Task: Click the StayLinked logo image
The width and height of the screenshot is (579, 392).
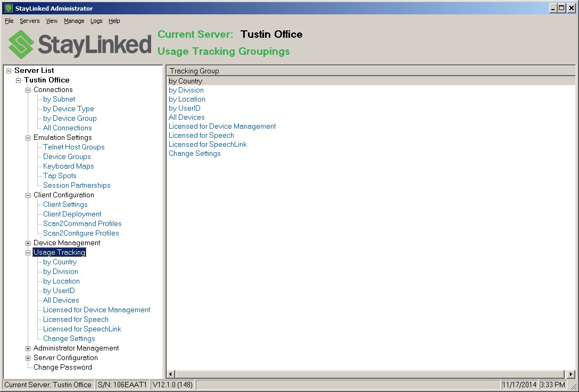Action: pos(78,45)
